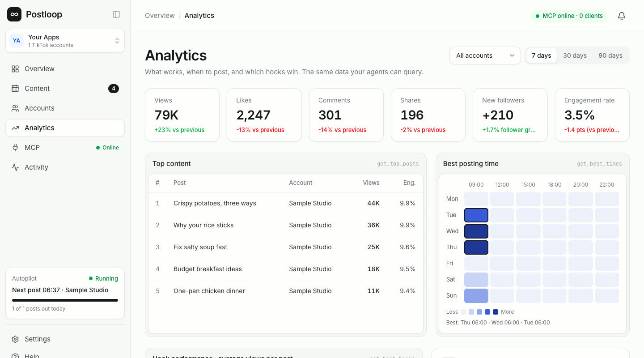Open the MCP page from sidebar

pyautogui.click(x=65, y=147)
